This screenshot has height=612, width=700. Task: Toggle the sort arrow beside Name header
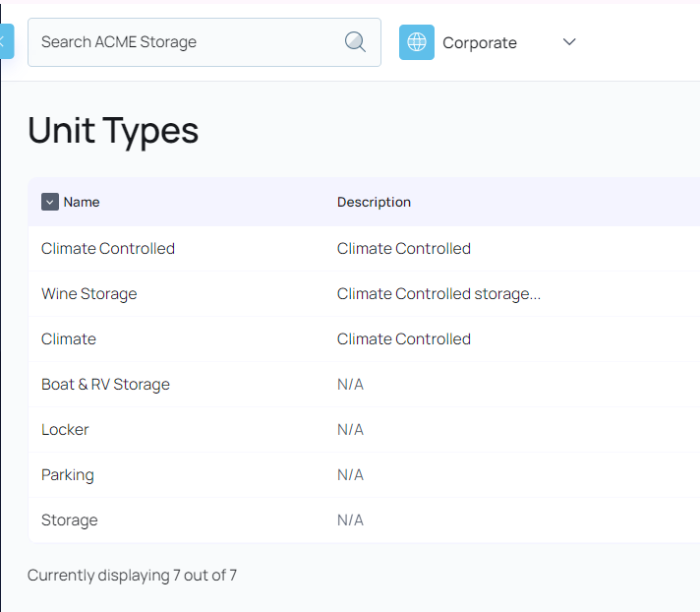tap(50, 202)
